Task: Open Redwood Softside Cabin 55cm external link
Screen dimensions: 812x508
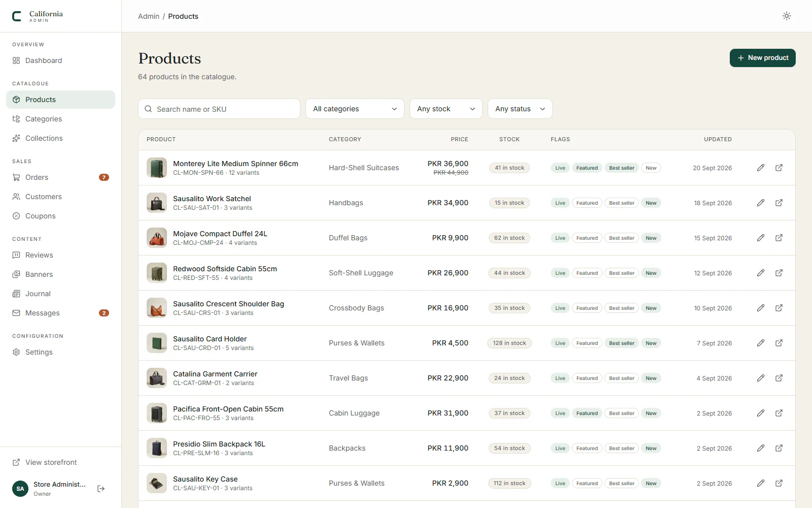Action: 779,273
